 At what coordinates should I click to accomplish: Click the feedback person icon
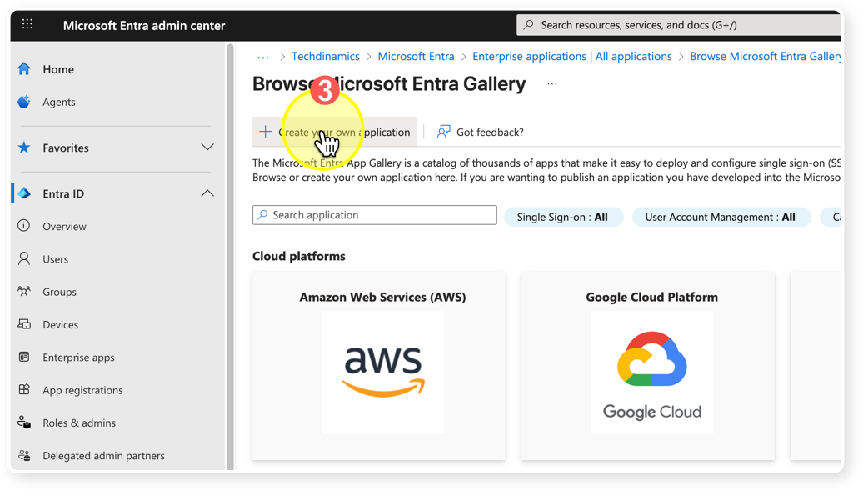click(x=443, y=132)
